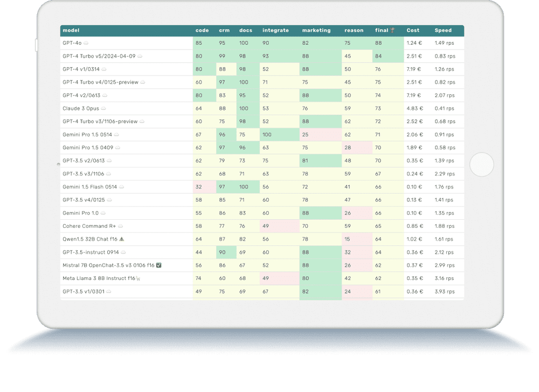Sort by the model column header
539x392 pixels.
click(71, 30)
